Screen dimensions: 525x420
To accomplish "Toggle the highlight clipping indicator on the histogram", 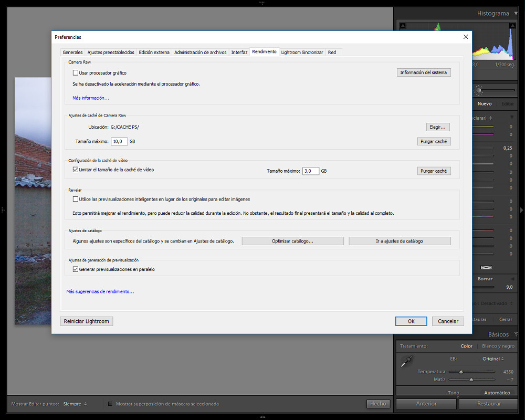I will tap(513, 25).
